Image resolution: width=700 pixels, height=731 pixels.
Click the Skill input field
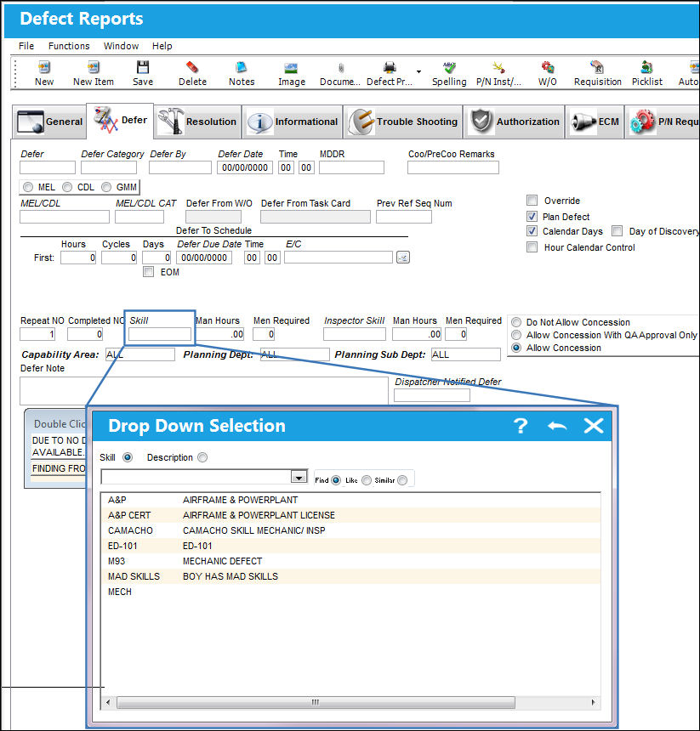(x=160, y=334)
